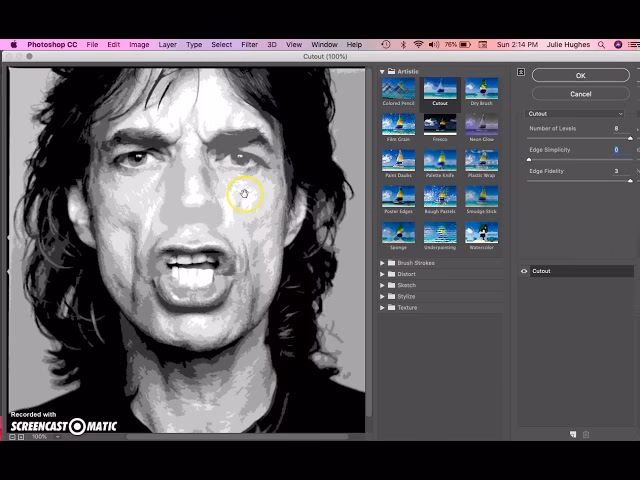Image resolution: width=640 pixels, height=480 pixels.
Task: Open the Edit menu
Action: [x=113, y=44]
